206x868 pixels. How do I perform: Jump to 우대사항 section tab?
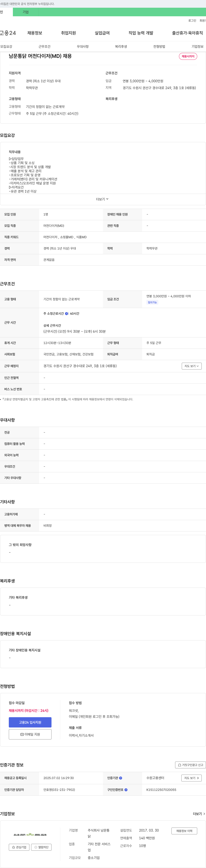83,46
